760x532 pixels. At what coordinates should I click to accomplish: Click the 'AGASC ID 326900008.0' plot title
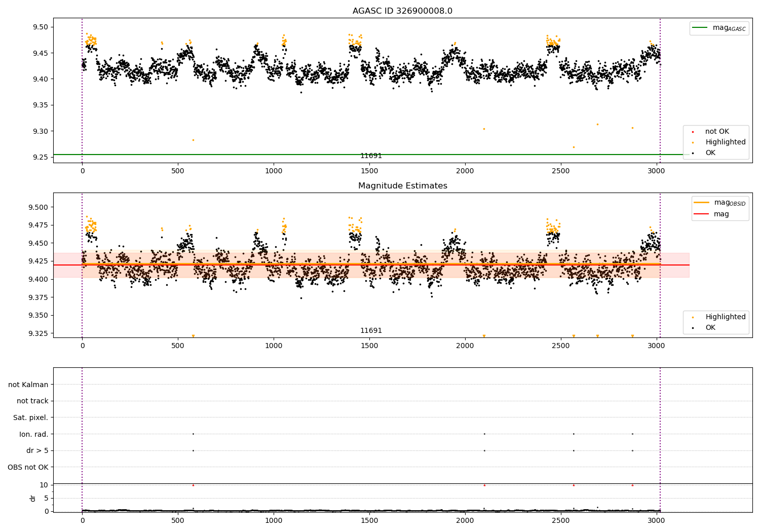403,11
